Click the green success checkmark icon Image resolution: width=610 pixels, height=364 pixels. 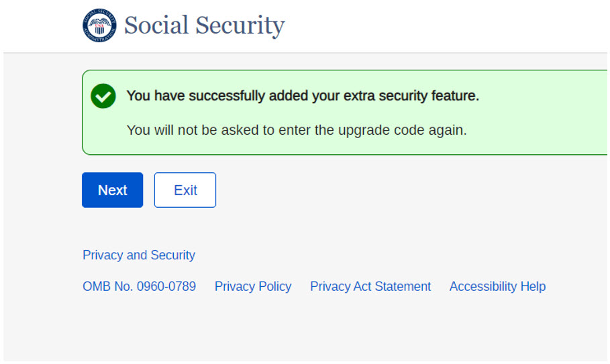pos(103,96)
